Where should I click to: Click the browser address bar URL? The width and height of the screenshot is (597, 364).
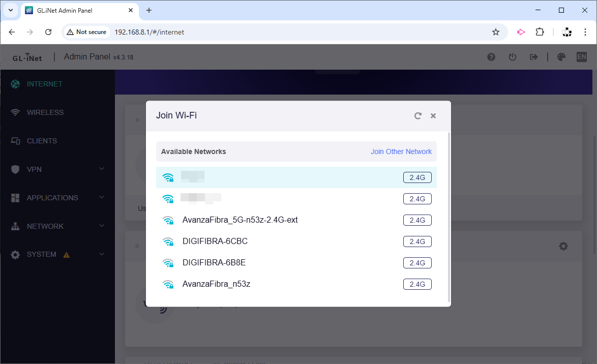point(149,32)
